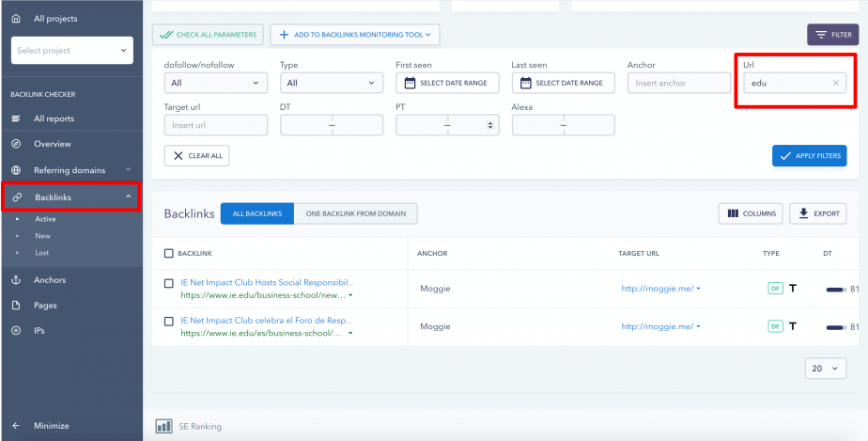Open the Select project dropdown

point(71,51)
